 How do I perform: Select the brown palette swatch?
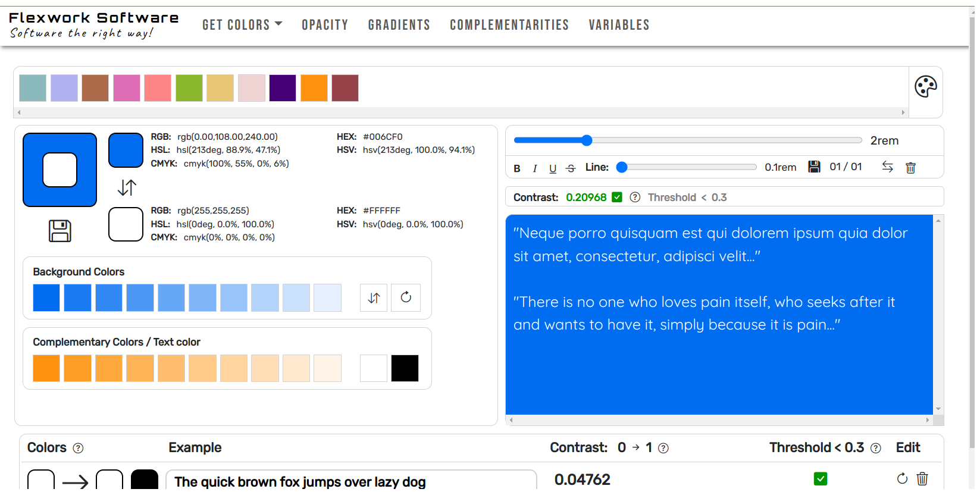click(x=95, y=88)
